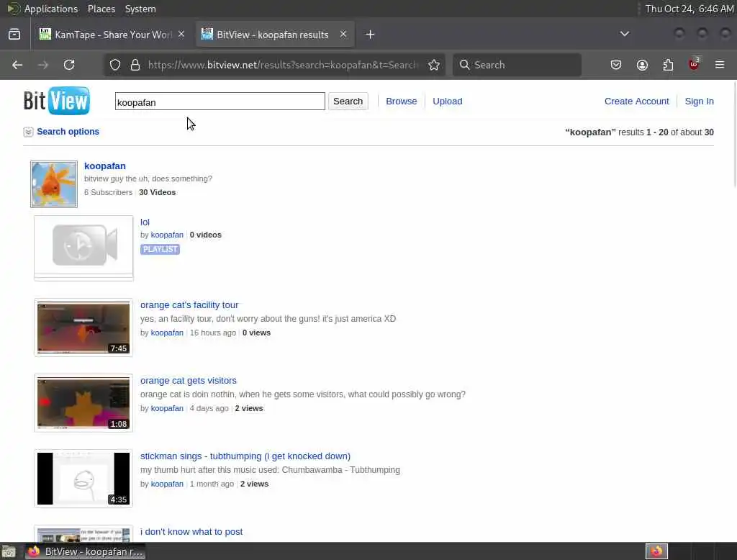Open orange cat gets visitors thumbnail
The image size is (737, 560).
83,403
